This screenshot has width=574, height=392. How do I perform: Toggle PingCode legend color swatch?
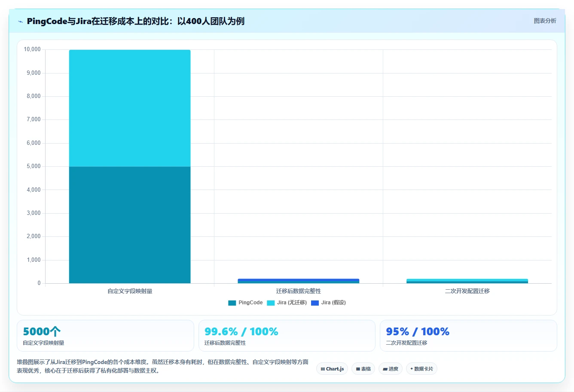pyautogui.click(x=232, y=303)
